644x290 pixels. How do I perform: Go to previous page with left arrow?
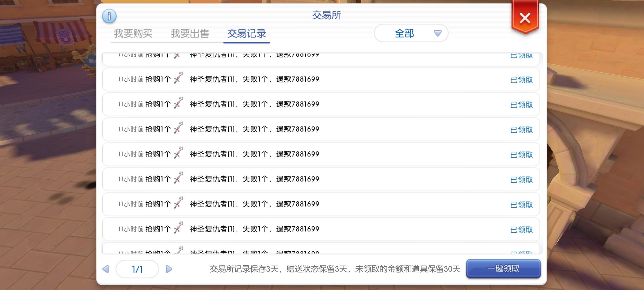(x=106, y=269)
